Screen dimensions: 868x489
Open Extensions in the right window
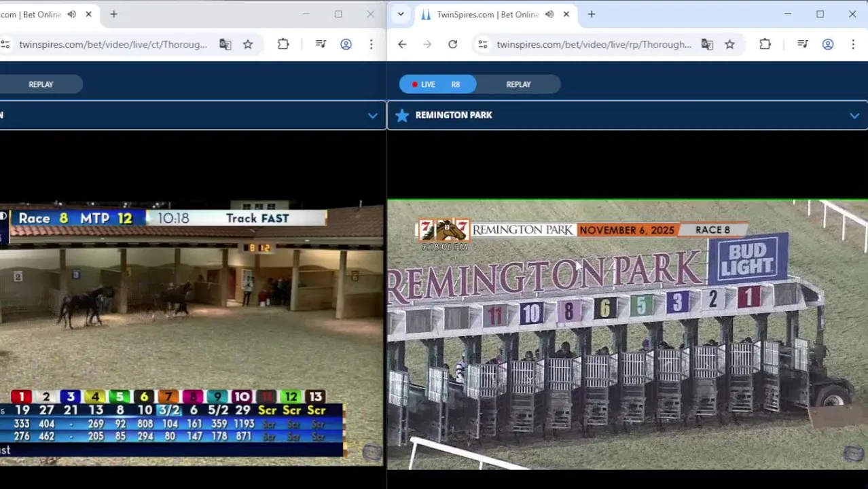click(x=765, y=44)
